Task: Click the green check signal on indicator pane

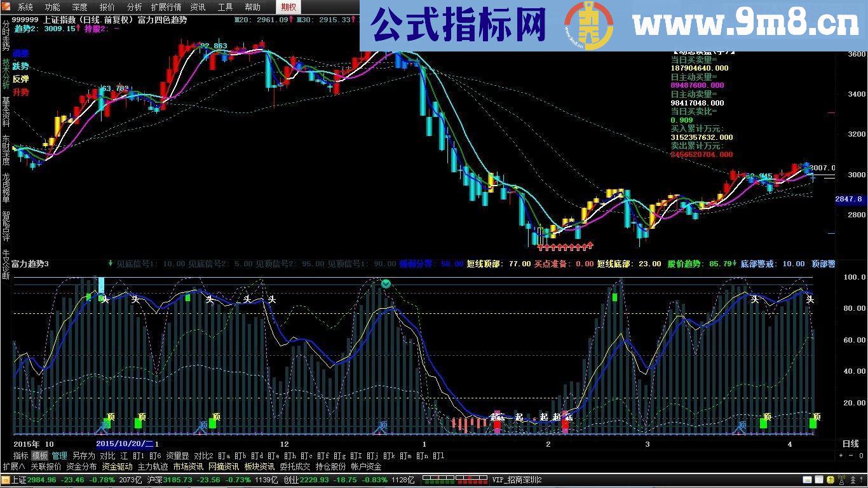Action: point(385,283)
